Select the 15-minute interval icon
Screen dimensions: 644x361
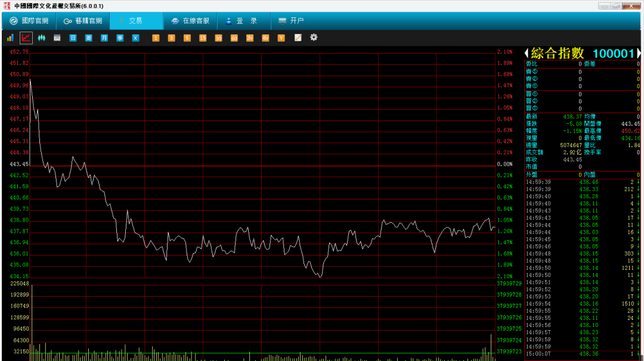click(x=203, y=38)
